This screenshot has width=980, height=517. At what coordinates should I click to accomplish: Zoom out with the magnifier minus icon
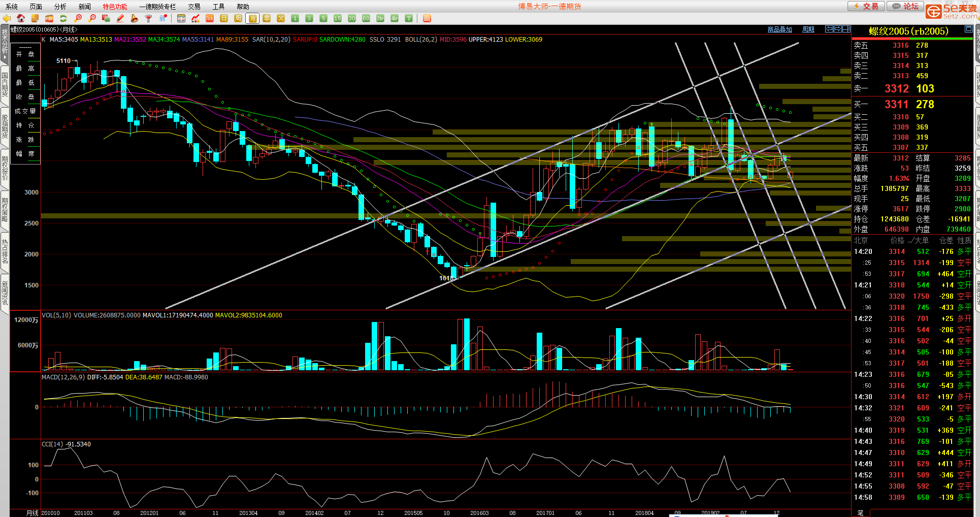coord(92,18)
